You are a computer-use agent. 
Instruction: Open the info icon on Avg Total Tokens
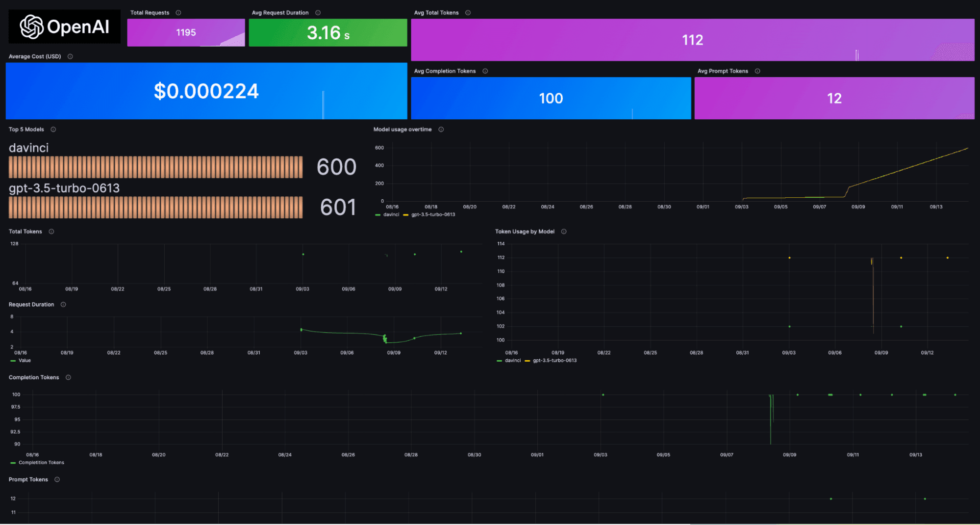(x=468, y=12)
